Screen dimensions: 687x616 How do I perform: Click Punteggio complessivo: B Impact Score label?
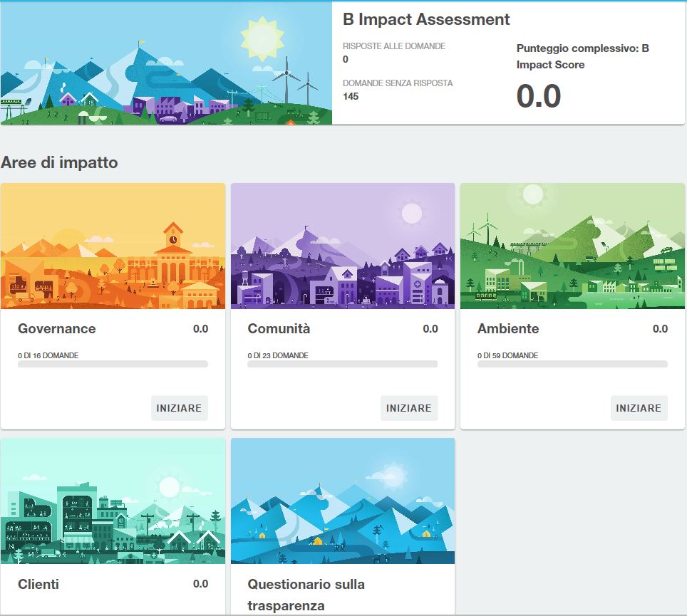[583, 56]
